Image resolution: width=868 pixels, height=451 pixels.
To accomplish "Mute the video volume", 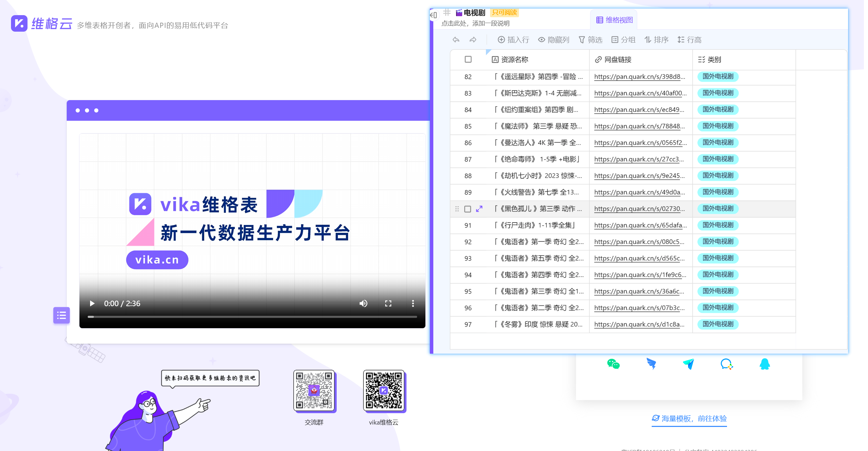I will pyautogui.click(x=364, y=303).
